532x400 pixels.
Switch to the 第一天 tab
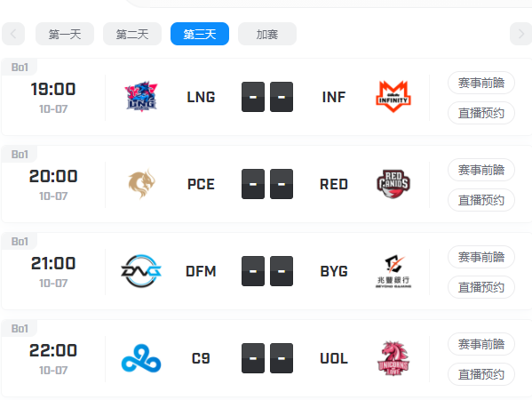point(65,34)
